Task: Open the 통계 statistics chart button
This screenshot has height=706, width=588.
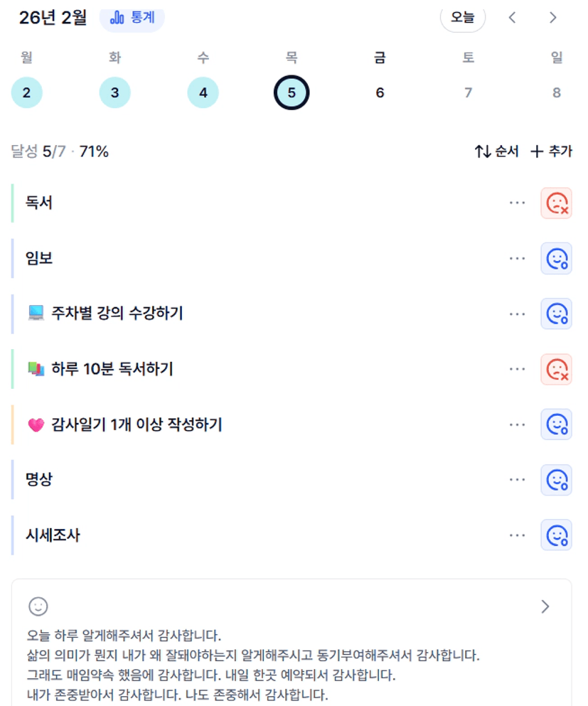Action: click(132, 18)
